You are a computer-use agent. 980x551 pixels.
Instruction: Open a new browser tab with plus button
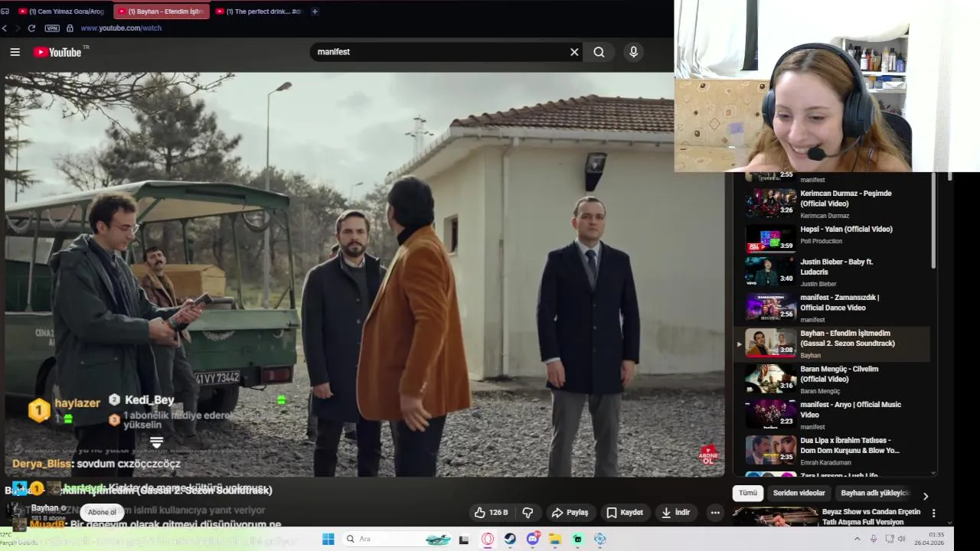coord(315,11)
